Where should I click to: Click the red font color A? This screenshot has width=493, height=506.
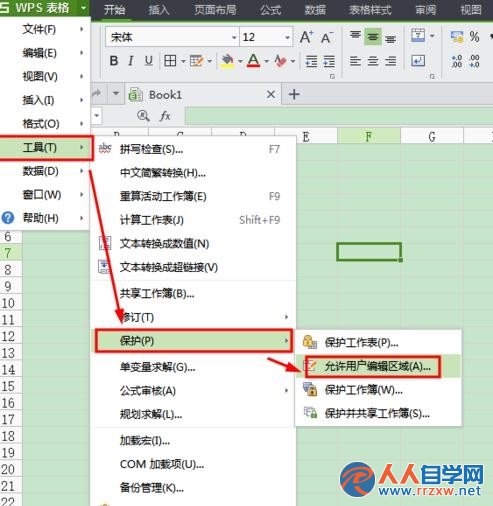pyautogui.click(x=253, y=61)
